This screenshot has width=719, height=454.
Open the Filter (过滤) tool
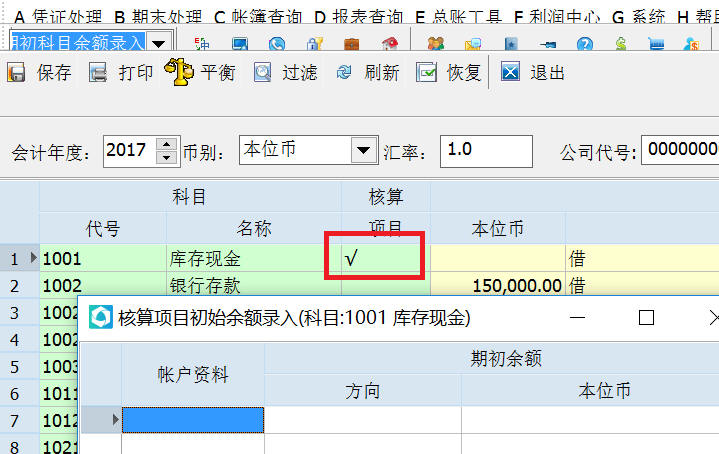click(285, 72)
